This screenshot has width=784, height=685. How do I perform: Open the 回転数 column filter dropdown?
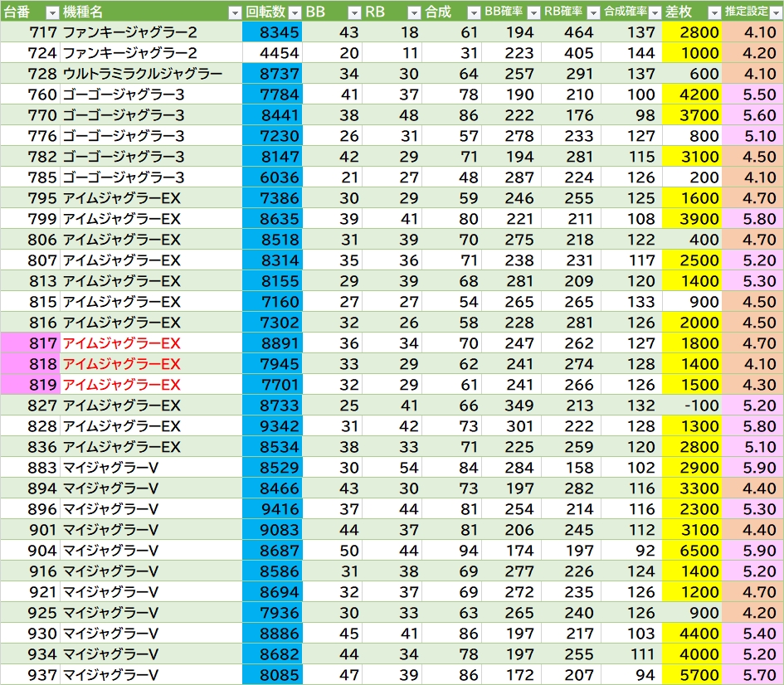(295, 13)
